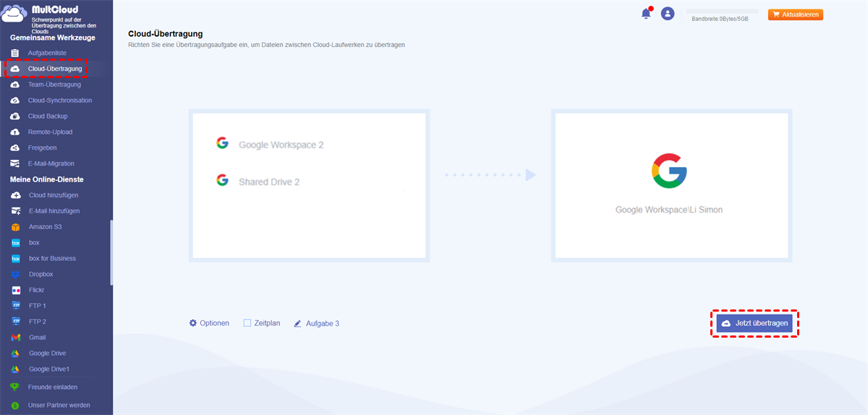The width and height of the screenshot is (868, 415).
Task: Open Optionen settings
Action: (209, 323)
